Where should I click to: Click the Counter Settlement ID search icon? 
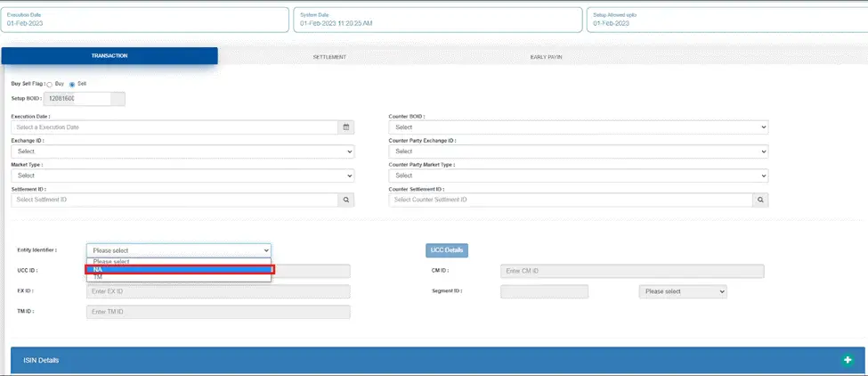click(x=760, y=200)
